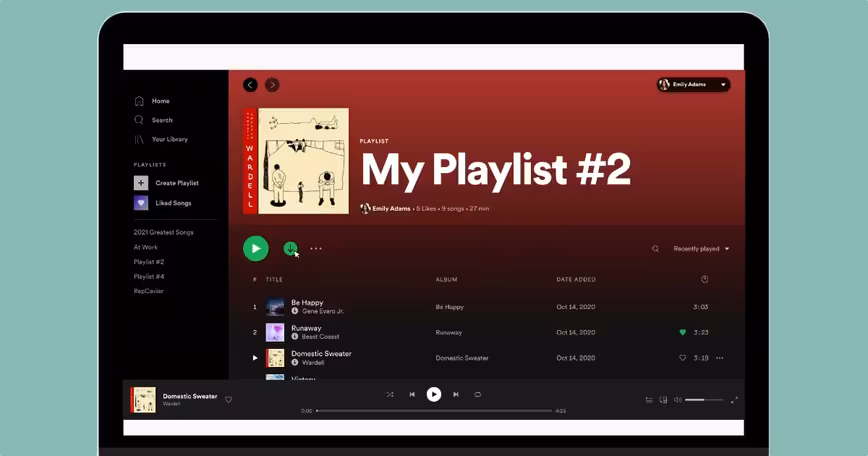
Task: Open the Recently played sort dropdown
Action: (x=701, y=249)
